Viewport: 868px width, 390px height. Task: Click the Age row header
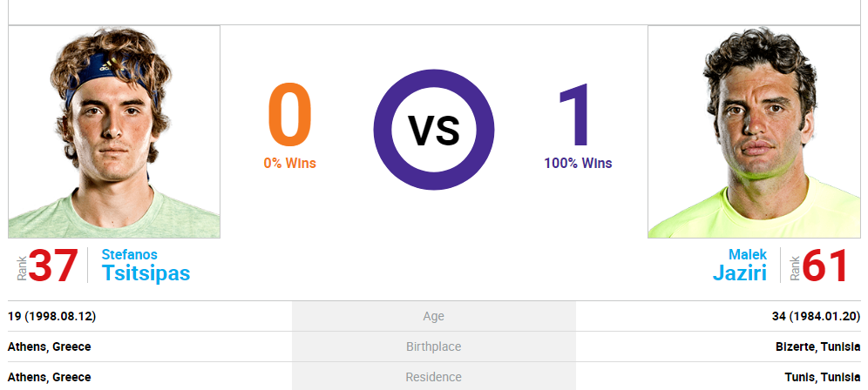click(434, 316)
